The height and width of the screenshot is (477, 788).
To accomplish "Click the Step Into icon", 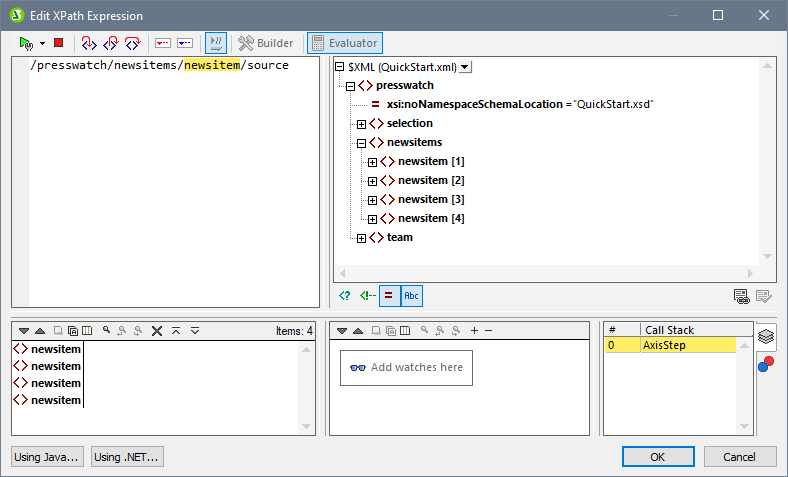I will pyautogui.click(x=89, y=43).
